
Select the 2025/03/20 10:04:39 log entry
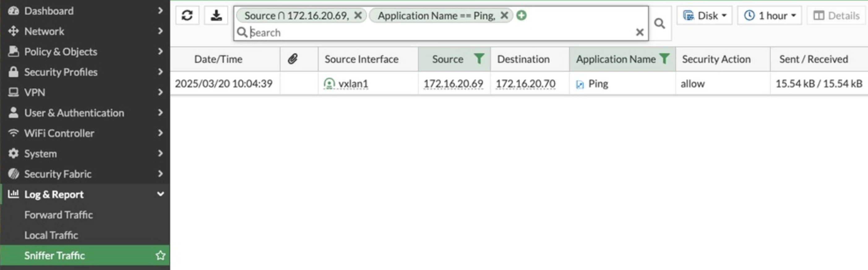pos(224,83)
